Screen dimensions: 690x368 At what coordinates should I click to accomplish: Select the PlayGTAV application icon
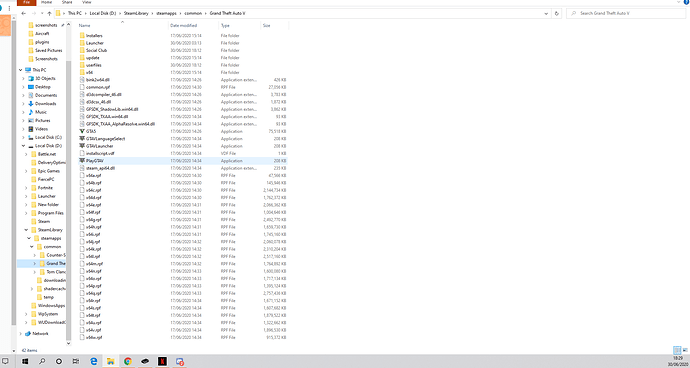(82, 161)
